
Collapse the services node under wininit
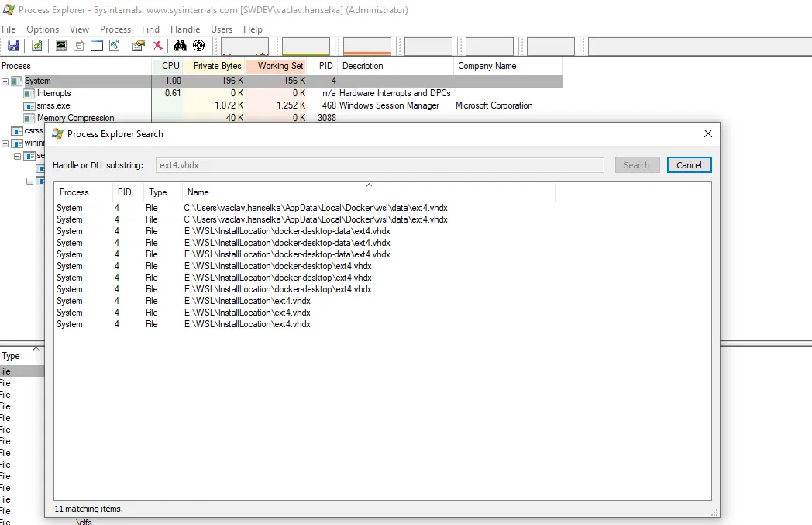(18, 156)
